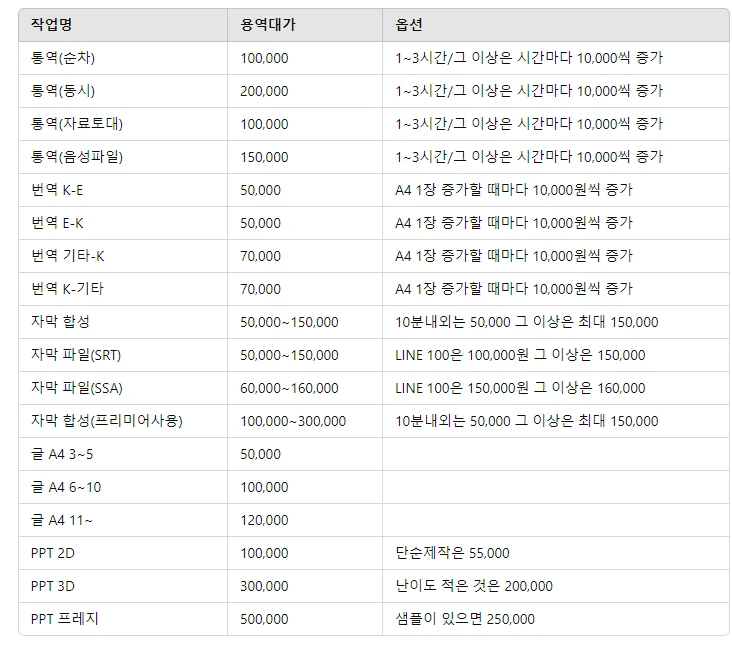This screenshot has height=650, width=732.
Task: Click the 200,000 price for 통역(동시)
Action: point(264,91)
